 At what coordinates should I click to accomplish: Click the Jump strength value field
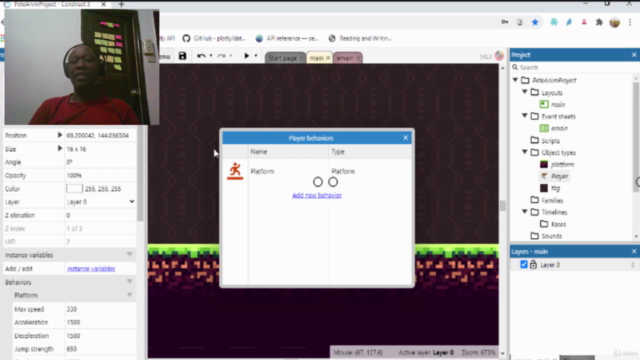coord(100,349)
